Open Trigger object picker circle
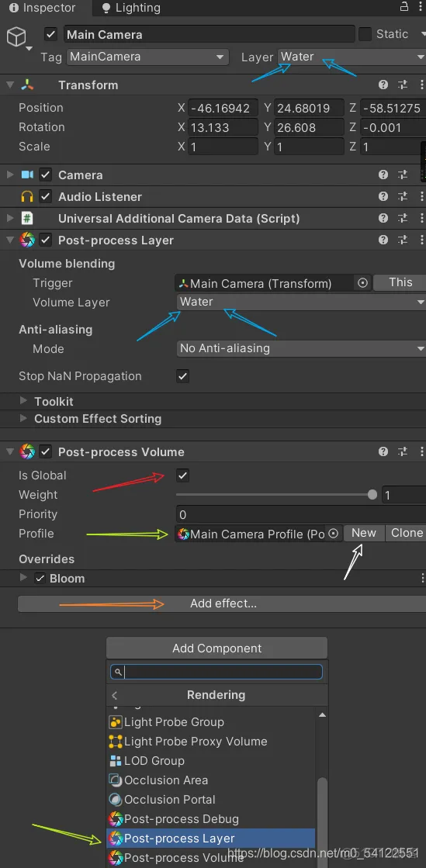The height and width of the screenshot is (868, 426). (x=362, y=283)
